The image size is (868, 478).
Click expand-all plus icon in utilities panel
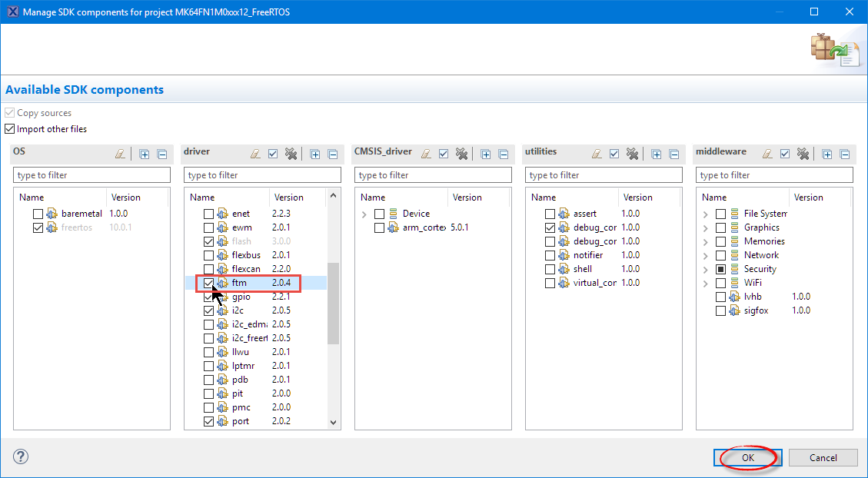coord(657,154)
